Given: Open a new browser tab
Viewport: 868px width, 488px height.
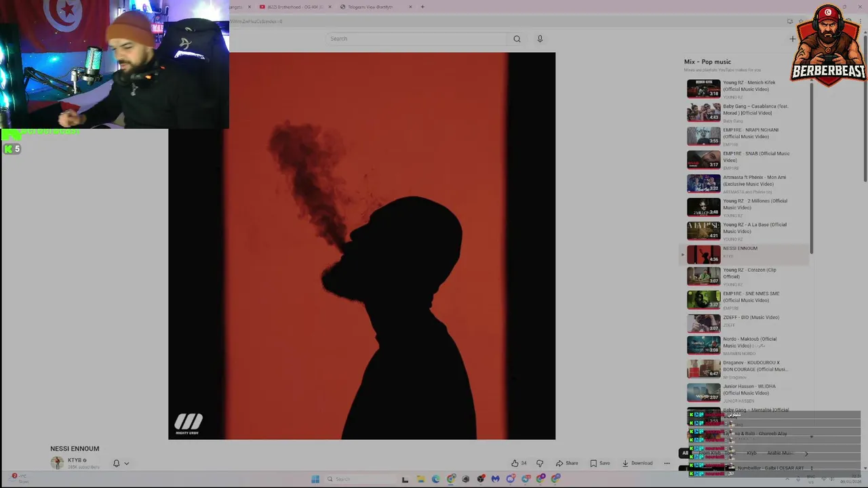Looking at the screenshot, I should [x=422, y=7].
